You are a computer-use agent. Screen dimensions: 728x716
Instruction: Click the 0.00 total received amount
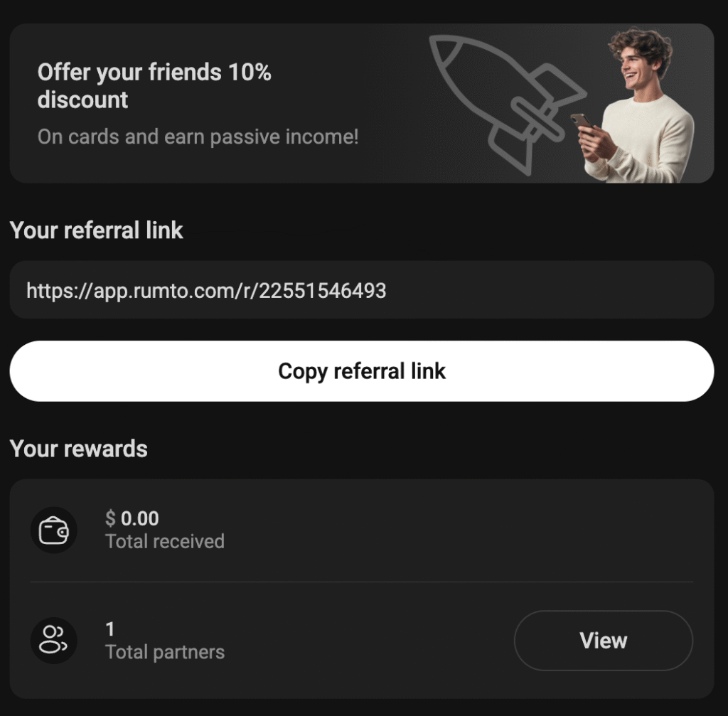(140, 518)
